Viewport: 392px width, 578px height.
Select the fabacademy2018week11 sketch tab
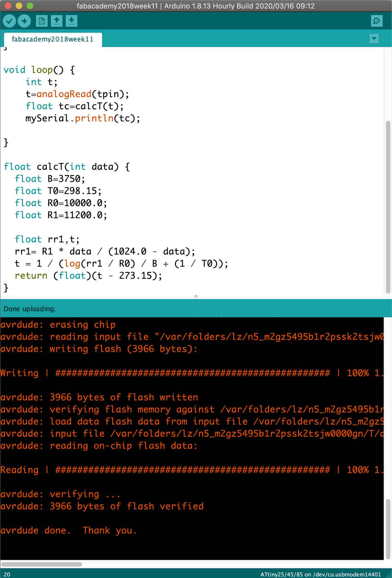[53, 39]
